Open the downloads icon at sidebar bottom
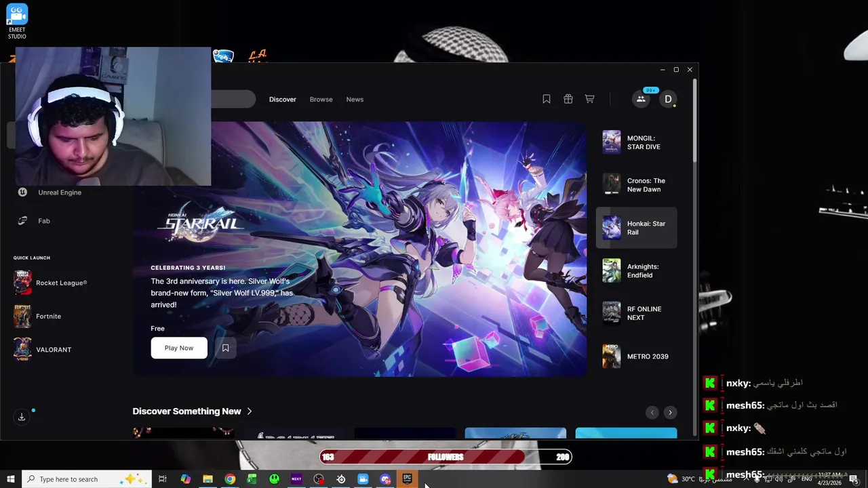Viewport: 868px width, 488px height. (x=22, y=417)
